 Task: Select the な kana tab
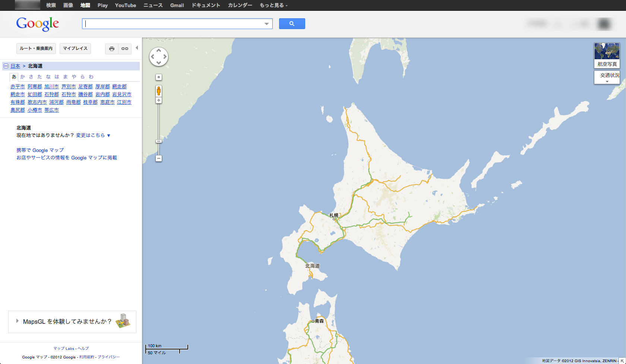coord(48,77)
